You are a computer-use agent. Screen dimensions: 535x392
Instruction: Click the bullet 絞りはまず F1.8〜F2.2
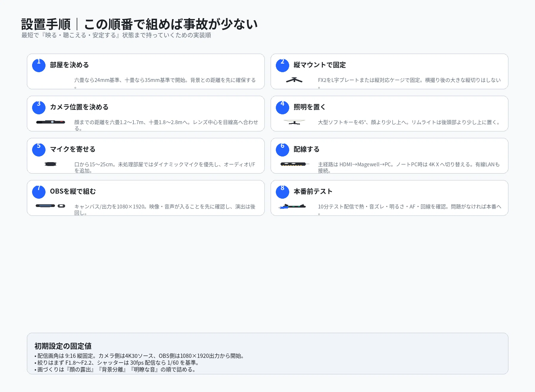point(117,363)
